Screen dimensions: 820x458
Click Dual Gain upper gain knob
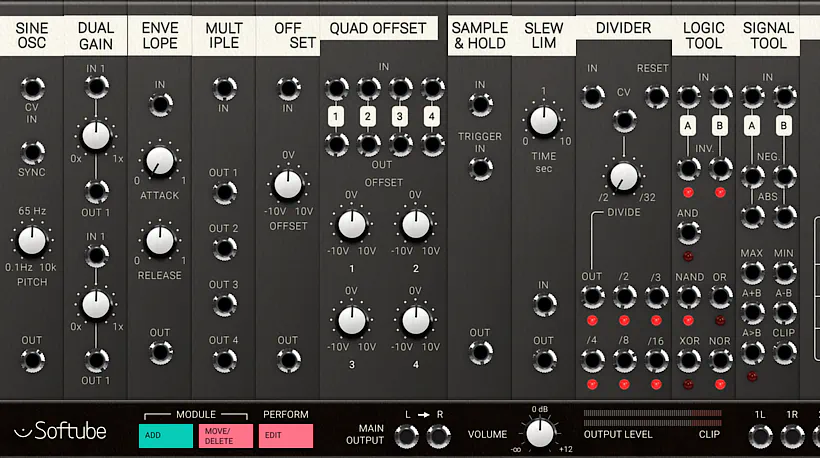point(96,136)
